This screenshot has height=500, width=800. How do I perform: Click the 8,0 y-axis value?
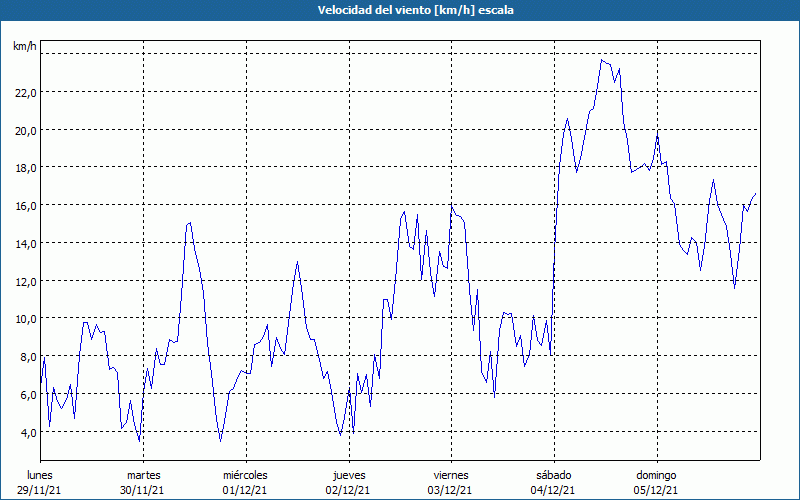(x=29, y=357)
